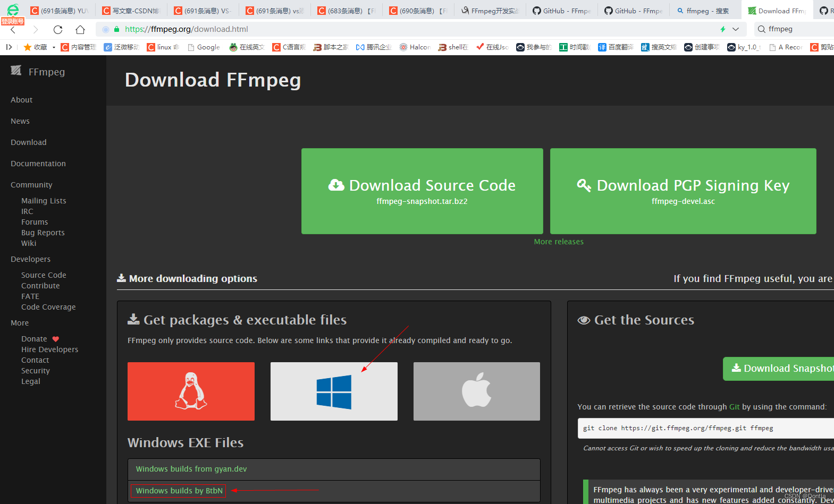834x504 pixels.
Task: Go to browser home page icon
Action: 80,29
